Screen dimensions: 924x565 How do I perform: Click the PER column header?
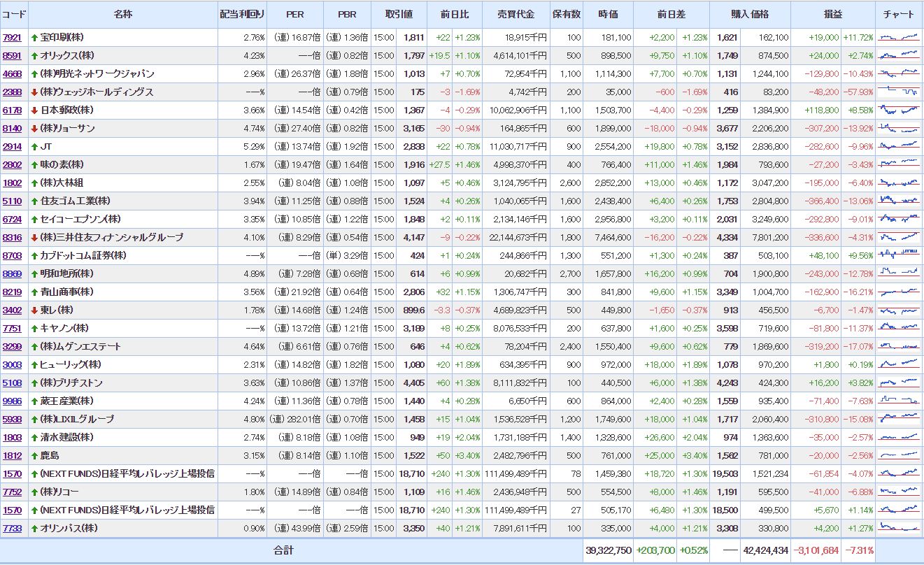[x=295, y=14]
